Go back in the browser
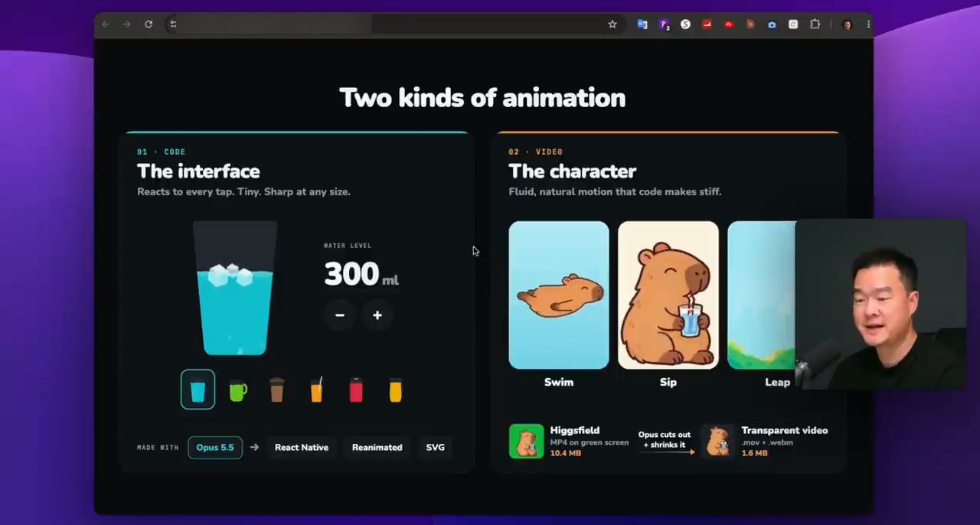 (x=106, y=24)
